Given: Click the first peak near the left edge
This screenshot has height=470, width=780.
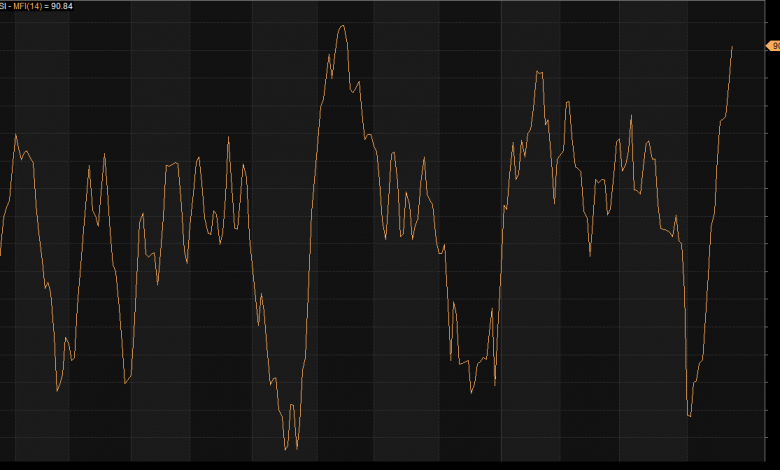Looking at the screenshot, I should pos(16,134).
